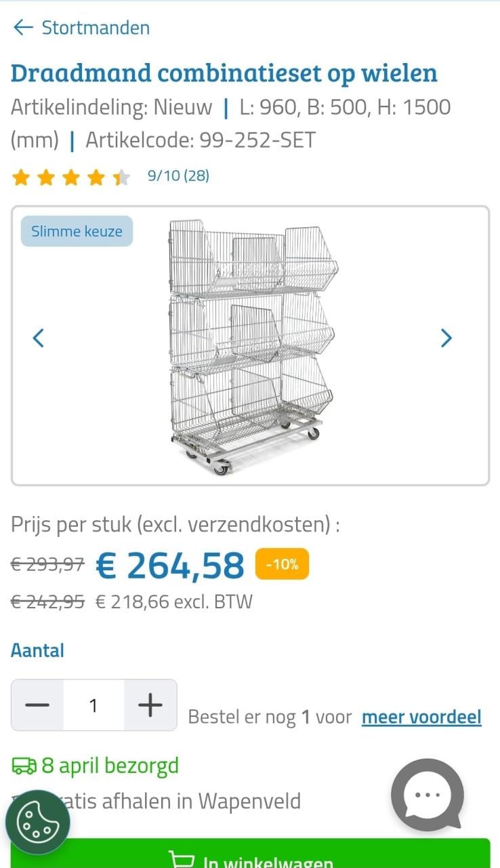Screen dimensions: 500x868
Task: Click the -10% discount badge
Action: [282, 564]
